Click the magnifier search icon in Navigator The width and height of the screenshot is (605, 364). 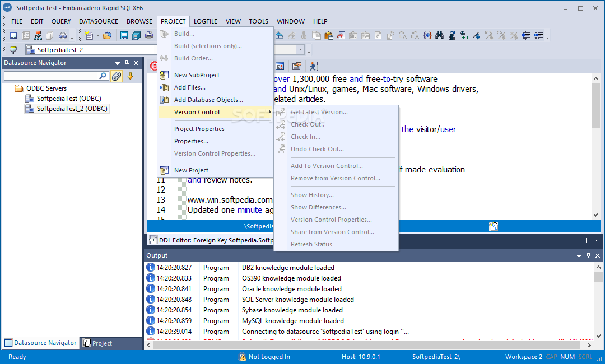click(103, 76)
